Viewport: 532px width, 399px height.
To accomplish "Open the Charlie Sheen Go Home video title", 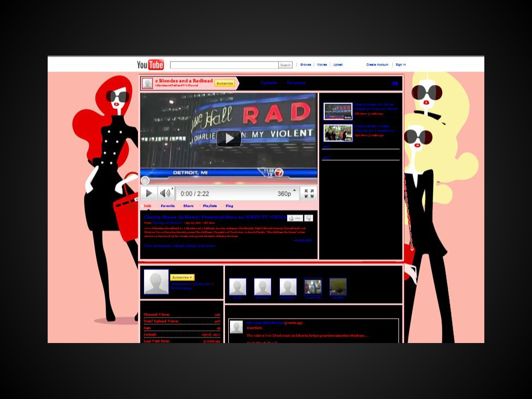I will pyautogui.click(x=215, y=217).
